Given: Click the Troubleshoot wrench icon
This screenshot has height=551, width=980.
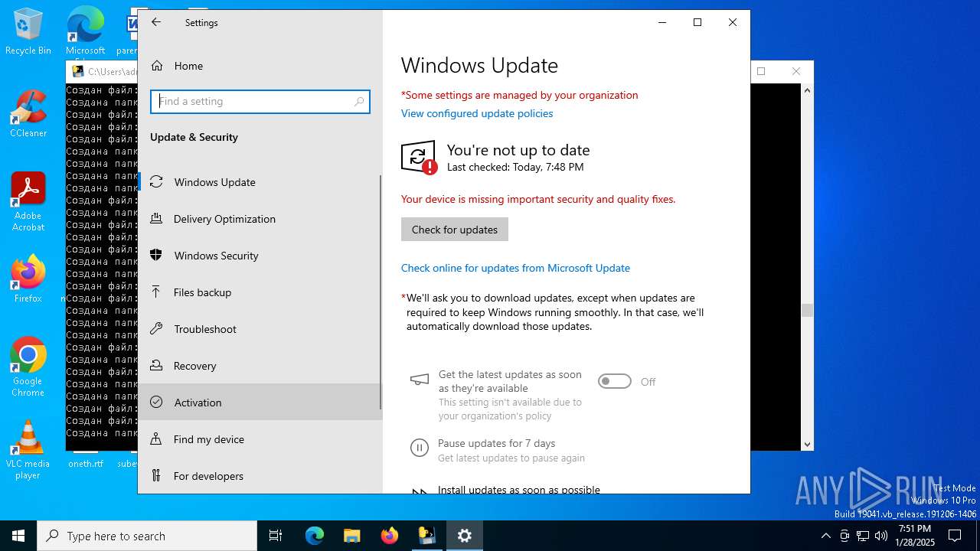Looking at the screenshot, I should coord(156,329).
